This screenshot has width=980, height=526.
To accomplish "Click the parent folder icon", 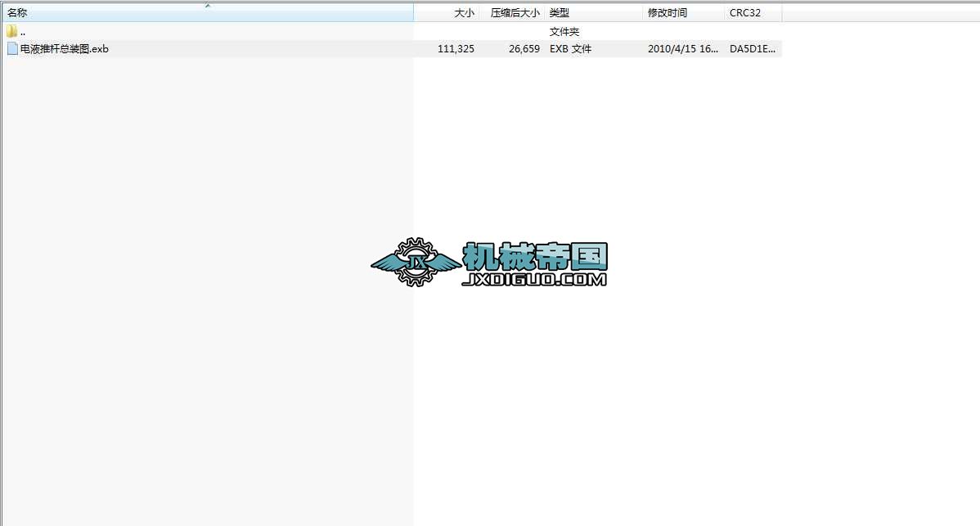I will [12, 31].
